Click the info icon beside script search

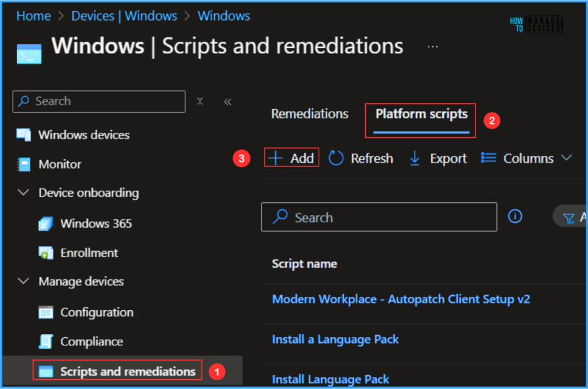pyautogui.click(x=515, y=216)
